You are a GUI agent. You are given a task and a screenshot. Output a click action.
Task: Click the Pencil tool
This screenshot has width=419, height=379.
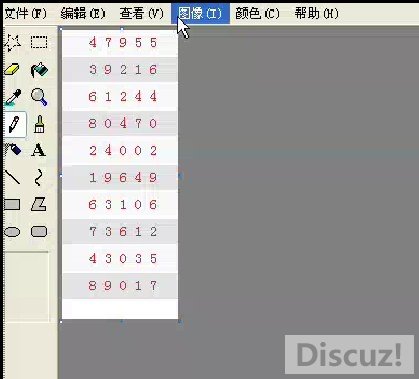(x=14, y=124)
